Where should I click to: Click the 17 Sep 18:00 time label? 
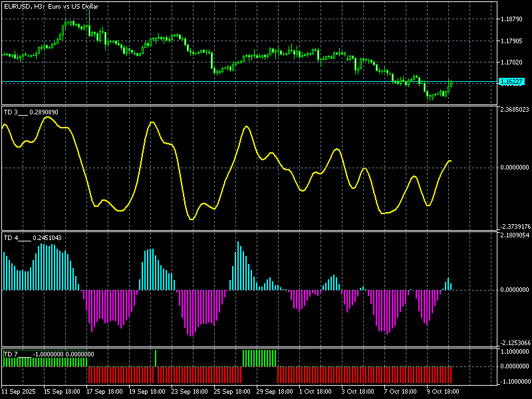click(x=104, y=392)
